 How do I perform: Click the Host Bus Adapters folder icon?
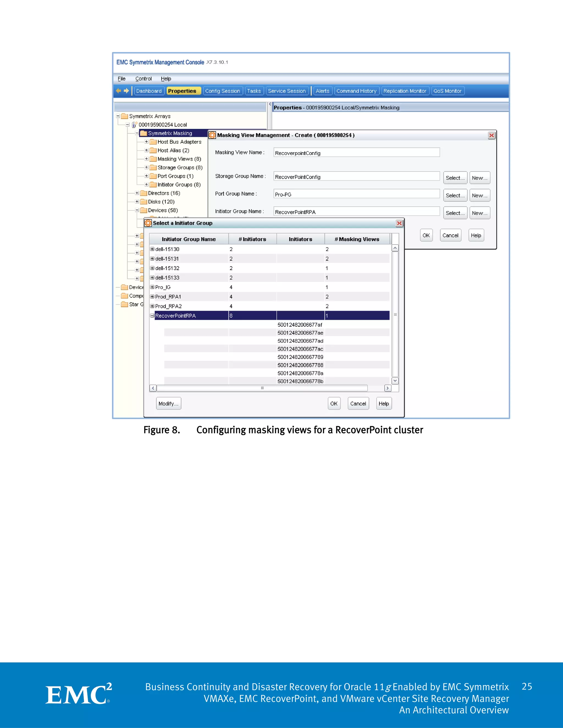point(153,142)
